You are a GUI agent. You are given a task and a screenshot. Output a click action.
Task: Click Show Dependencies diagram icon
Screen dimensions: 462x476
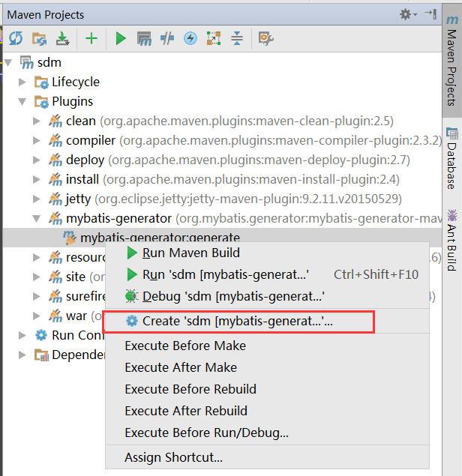point(214,38)
